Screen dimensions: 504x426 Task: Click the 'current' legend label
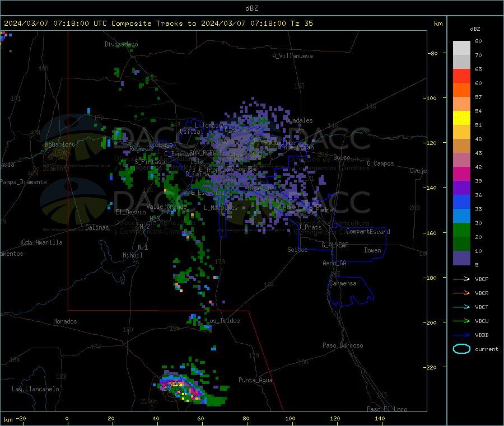486,349
